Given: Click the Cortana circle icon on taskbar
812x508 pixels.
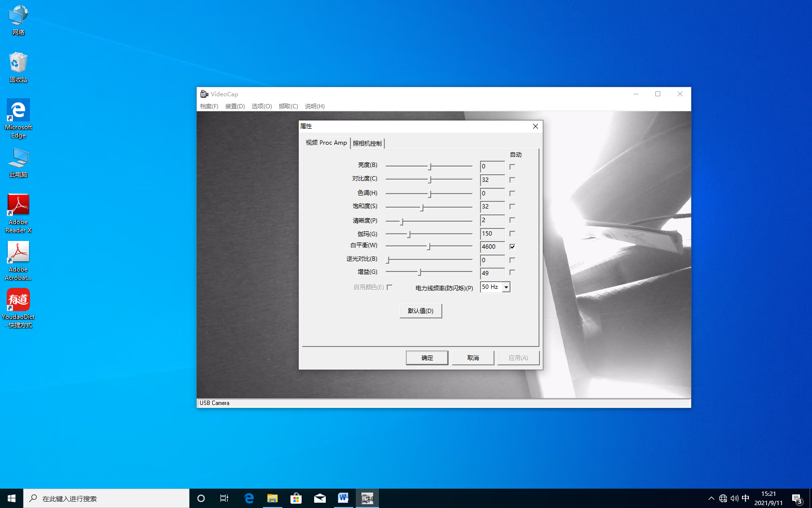Looking at the screenshot, I should click(x=201, y=498).
